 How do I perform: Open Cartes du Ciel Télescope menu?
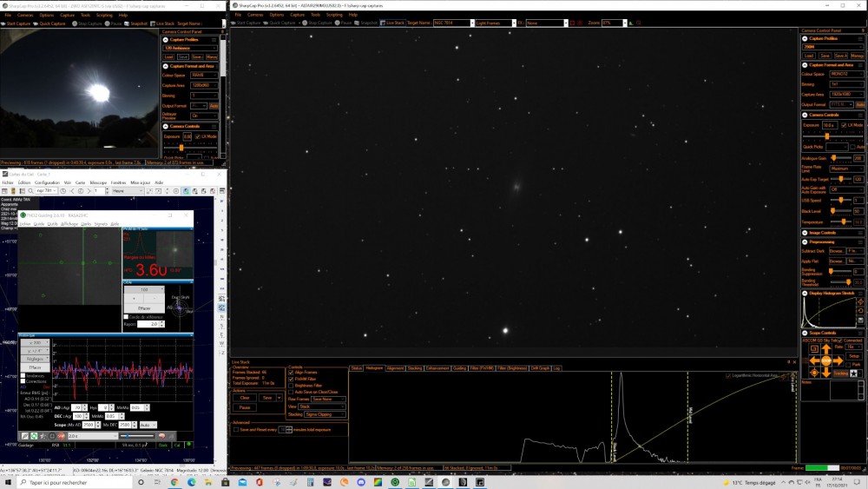point(98,182)
